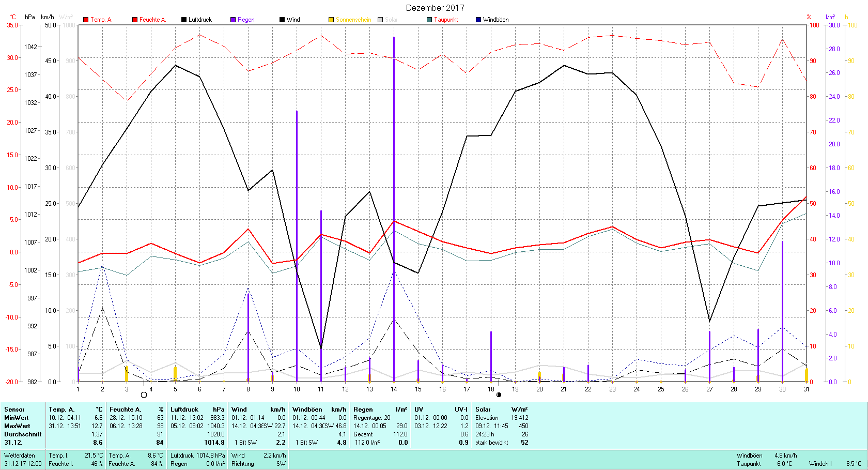Click the "stark bewölkt" text
868x470 pixels.
[492, 443]
